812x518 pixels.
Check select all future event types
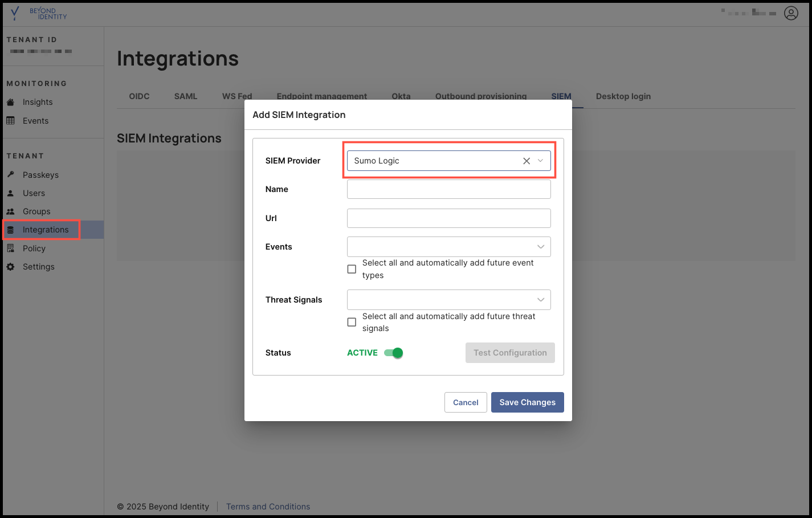pos(352,269)
